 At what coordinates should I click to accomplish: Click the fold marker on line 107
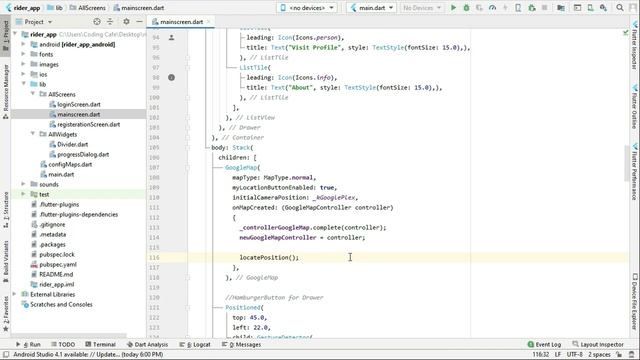pyautogui.click(x=188, y=167)
